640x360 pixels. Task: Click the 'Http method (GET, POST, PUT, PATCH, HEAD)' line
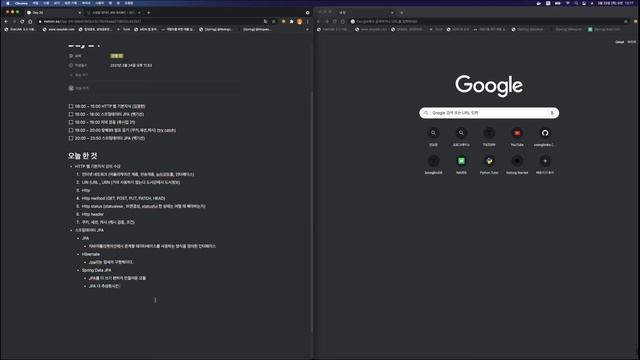pyautogui.click(x=123, y=198)
